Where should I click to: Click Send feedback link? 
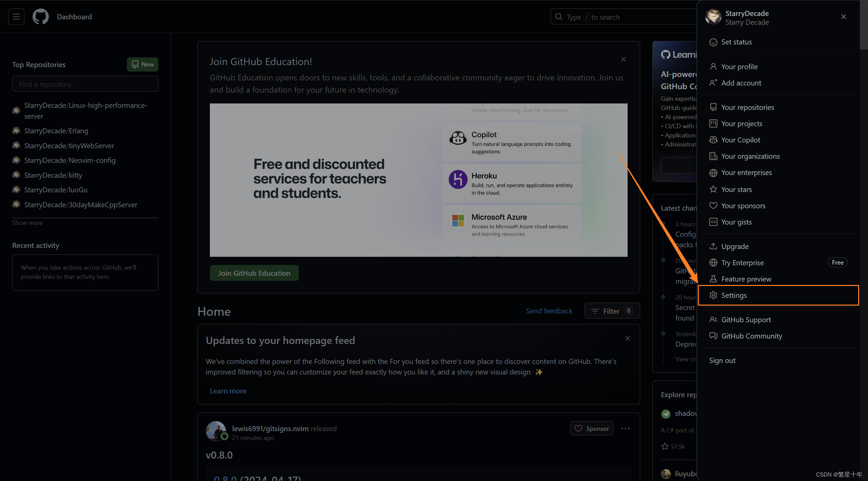point(549,311)
